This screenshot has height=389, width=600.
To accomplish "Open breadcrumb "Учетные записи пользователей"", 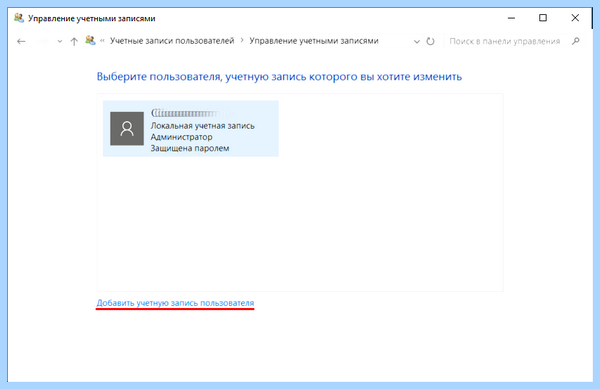I will pos(172,41).
